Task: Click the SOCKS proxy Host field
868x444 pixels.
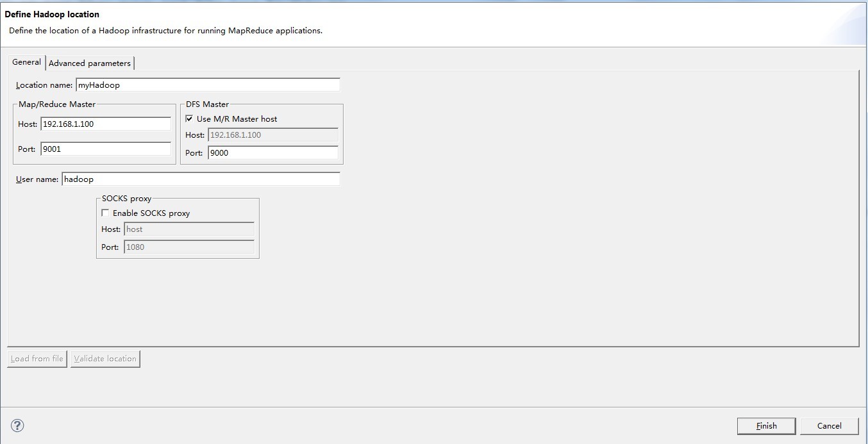Action: tap(189, 229)
